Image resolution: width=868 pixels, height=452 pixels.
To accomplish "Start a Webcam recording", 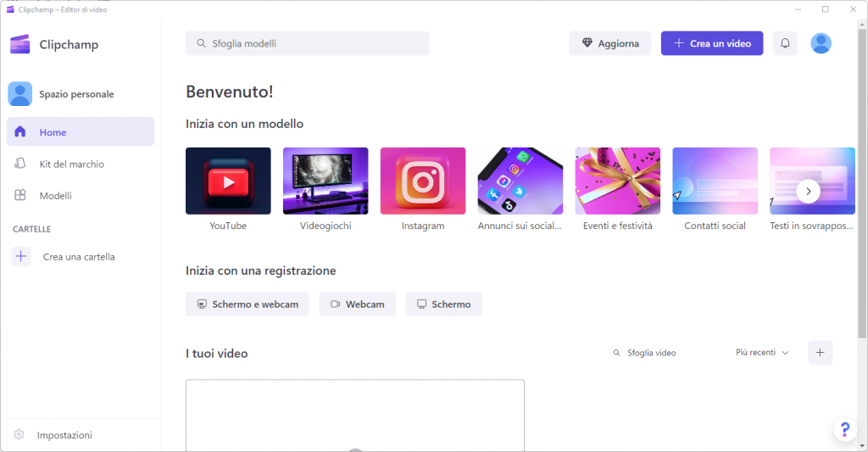I will tap(357, 304).
